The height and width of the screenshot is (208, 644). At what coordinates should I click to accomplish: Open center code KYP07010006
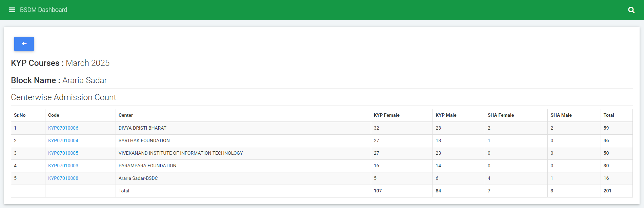tap(63, 128)
